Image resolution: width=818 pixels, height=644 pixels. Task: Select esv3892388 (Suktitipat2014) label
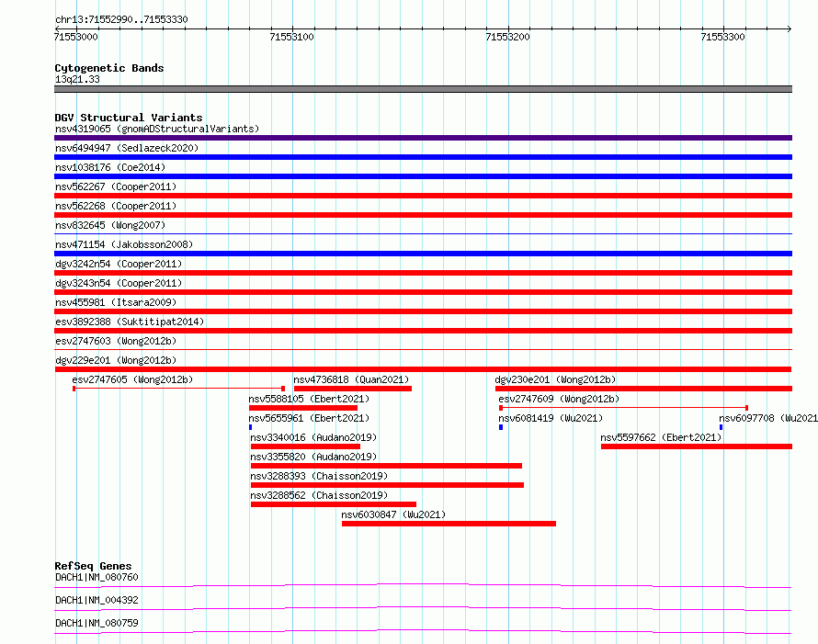tap(130, 322)
